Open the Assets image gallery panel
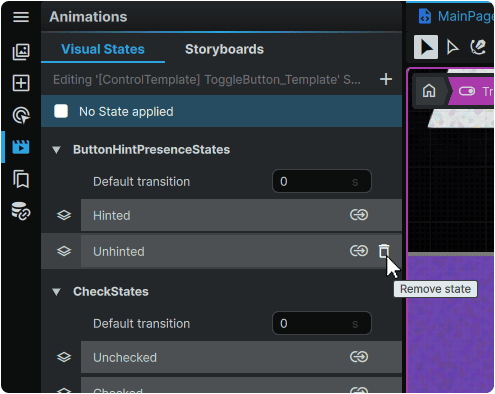This screenshot has height=394, width=495. click(21, 52)
